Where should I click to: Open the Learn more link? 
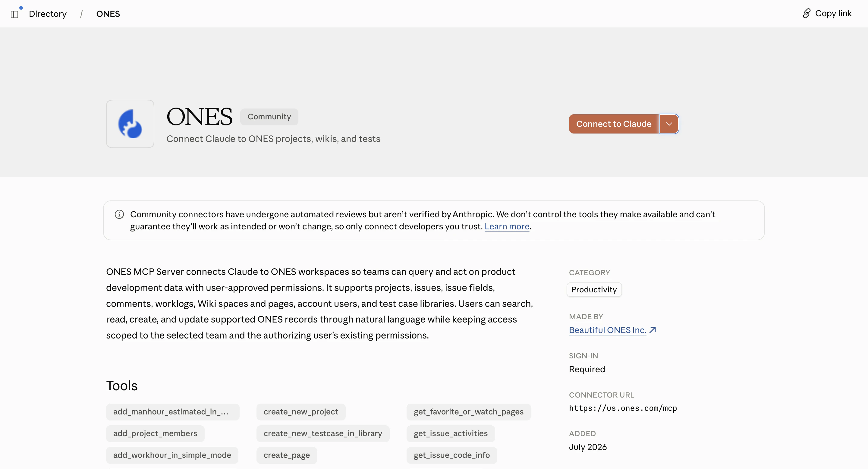pos(507,226)
